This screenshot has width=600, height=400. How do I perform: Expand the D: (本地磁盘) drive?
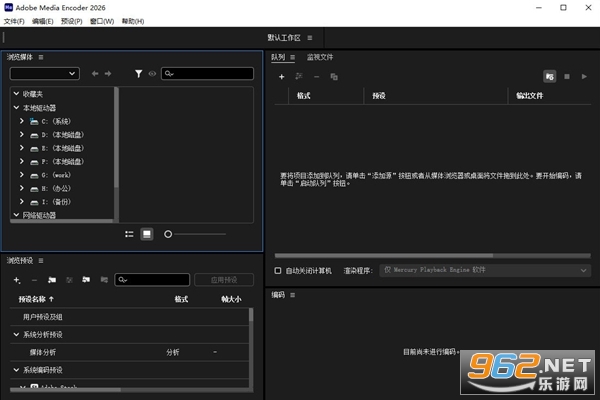[22, 134]
